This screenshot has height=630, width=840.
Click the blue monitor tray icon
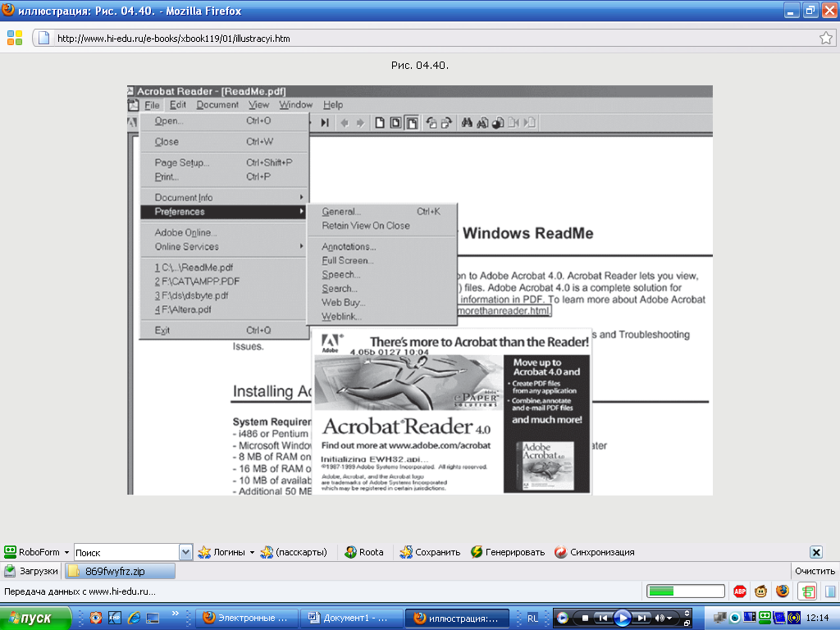750,618
